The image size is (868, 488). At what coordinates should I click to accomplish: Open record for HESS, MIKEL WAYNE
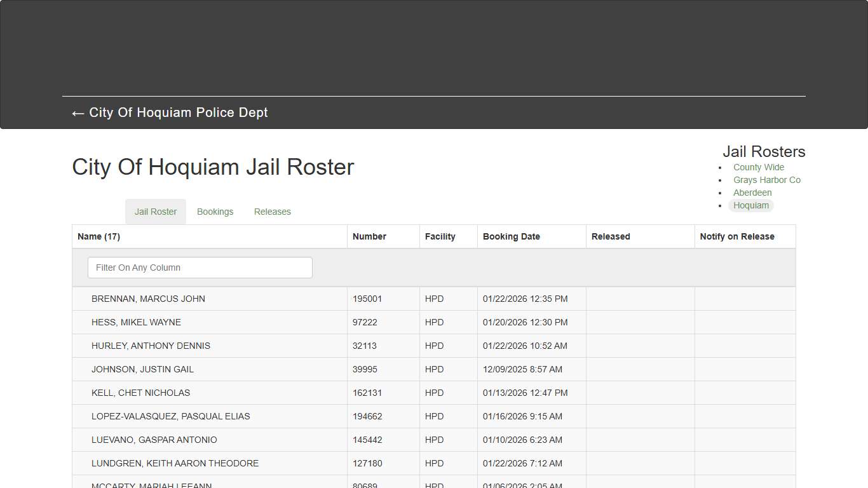[x=136, y=322]
